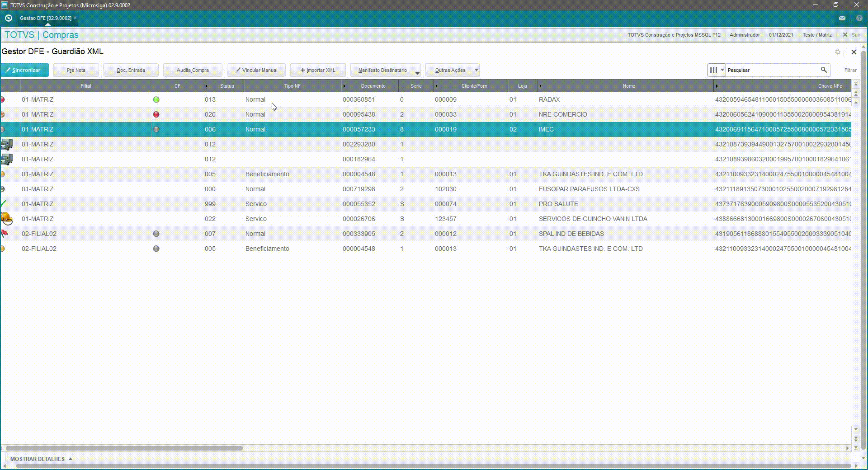Image resolution: width=868 pixels, height=470 pixels.
Task: Click the Serie column header
Action: coord(416,86)
